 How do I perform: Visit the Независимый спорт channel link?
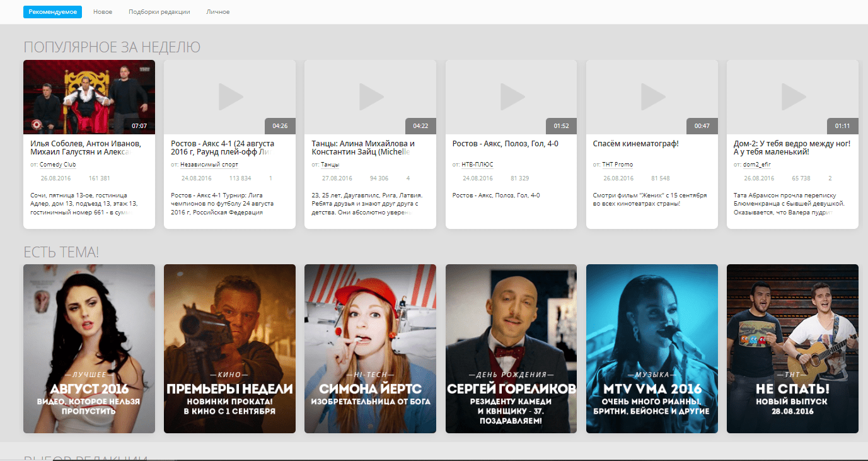click(x=209, y=165)
